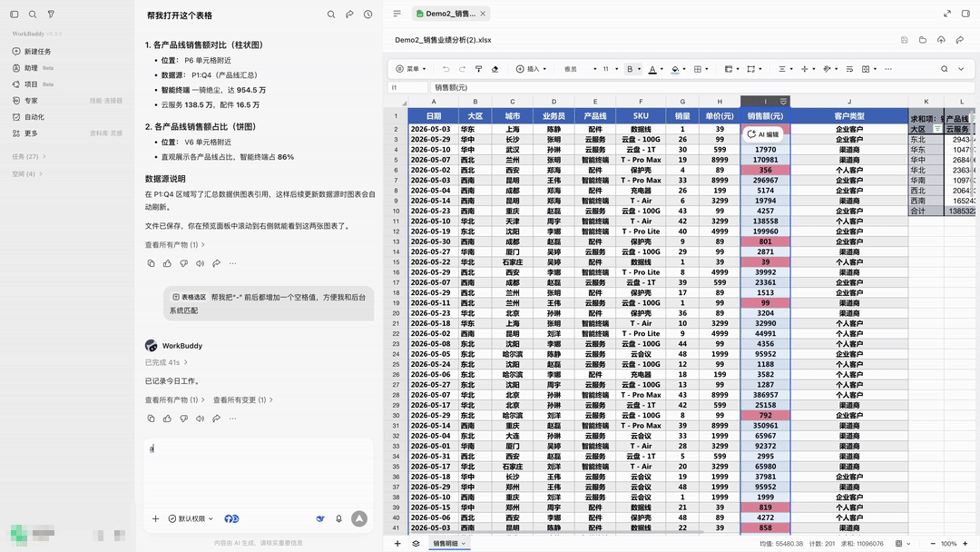Select the format painter tool

[479, 69]
